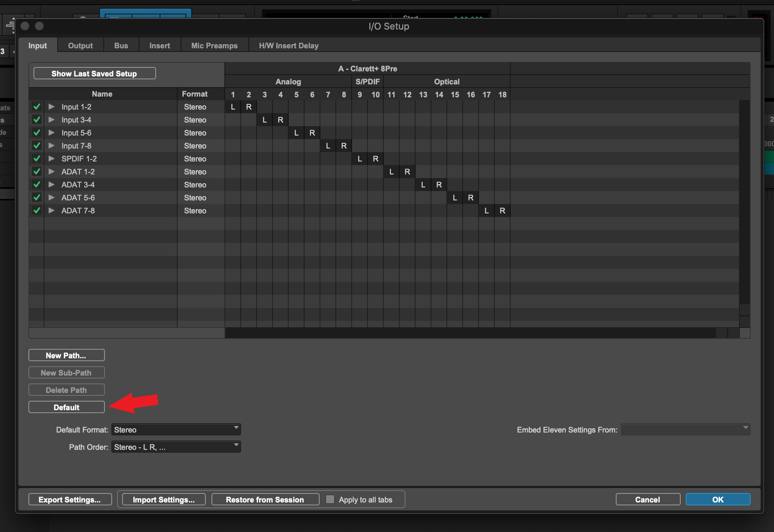This screenshot has width=774, height=532.
Task: Expand the ADAT 1-2 path
Action: [51, 171]
